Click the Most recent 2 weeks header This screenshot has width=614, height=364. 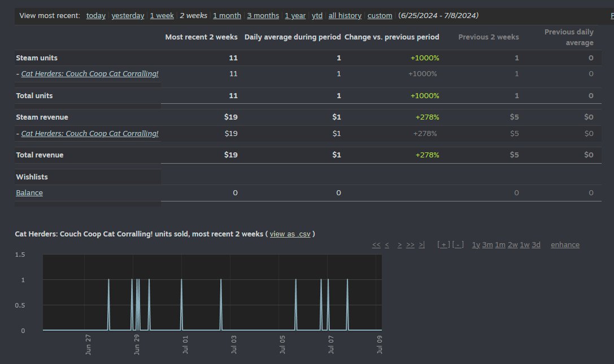pos(201,37)
